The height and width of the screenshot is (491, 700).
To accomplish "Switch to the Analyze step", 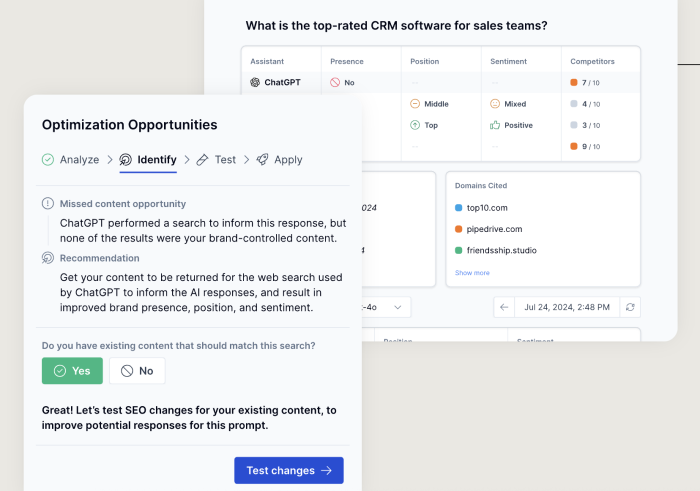I will pyautogui.click(x=70, y=159).
